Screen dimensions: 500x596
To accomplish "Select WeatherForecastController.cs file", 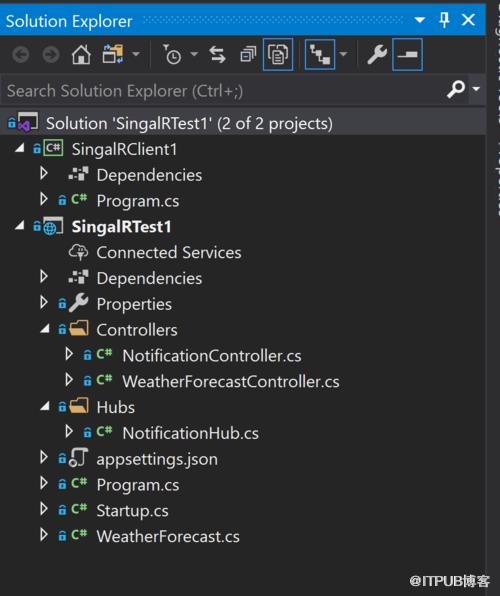I will pos(231,382).
